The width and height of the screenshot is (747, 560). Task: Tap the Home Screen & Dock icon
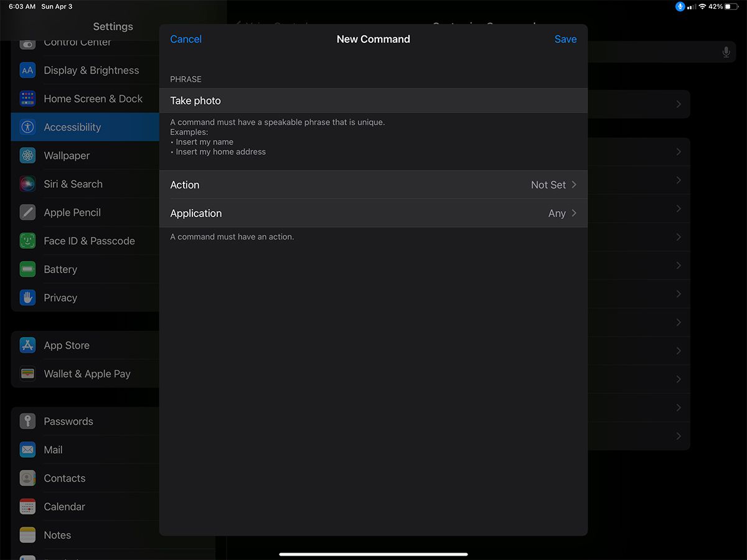pyautogui.click(x=27, y=99)
